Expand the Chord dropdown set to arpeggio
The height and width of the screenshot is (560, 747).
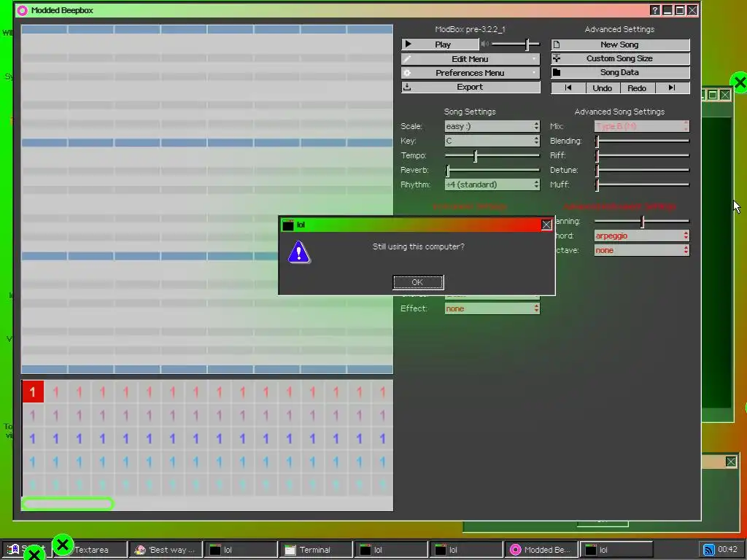642,236
